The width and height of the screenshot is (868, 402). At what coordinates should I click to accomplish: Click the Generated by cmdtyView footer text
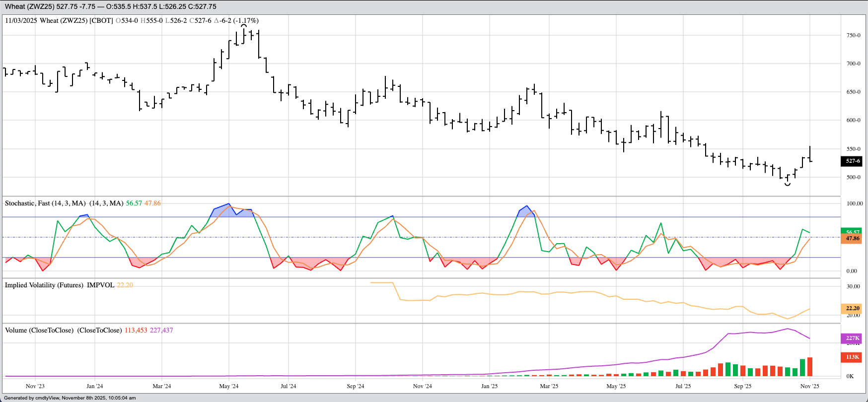(70, 398)
